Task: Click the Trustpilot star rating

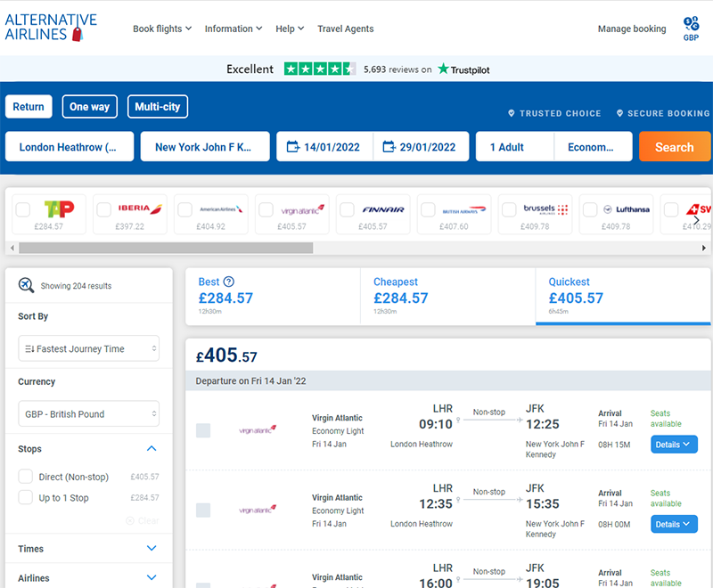Action: coord(319,69)
